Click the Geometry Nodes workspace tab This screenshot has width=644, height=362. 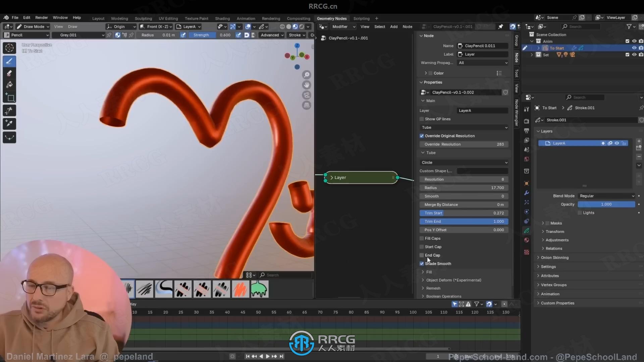[331, 18]
